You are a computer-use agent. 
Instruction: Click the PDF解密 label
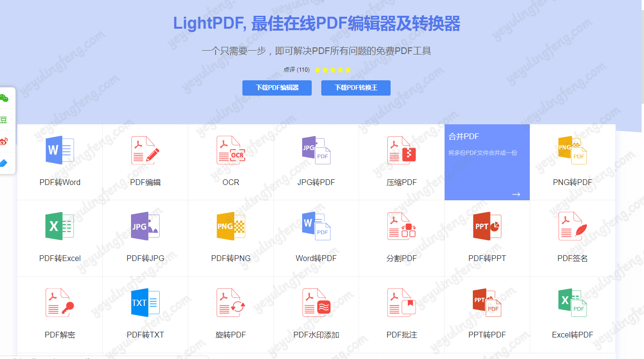coord(60,335)
